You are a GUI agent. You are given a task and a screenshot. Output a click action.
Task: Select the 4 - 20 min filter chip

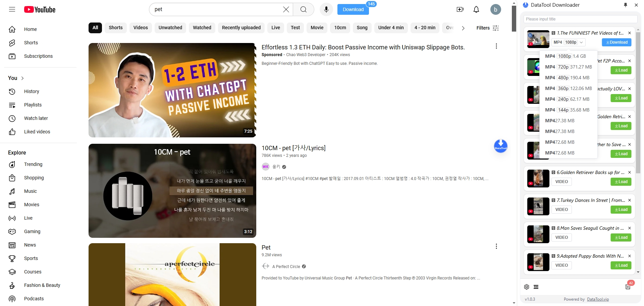tap(425, 28)
